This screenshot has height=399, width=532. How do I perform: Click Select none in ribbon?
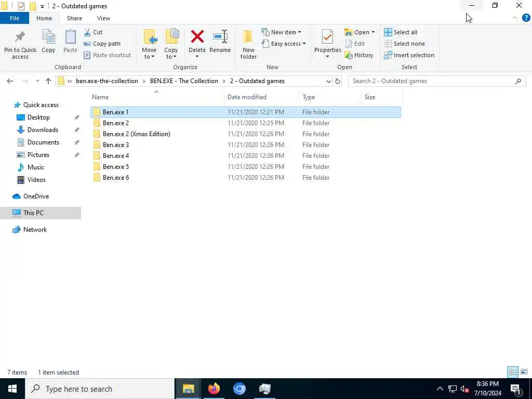pos(404,44)
